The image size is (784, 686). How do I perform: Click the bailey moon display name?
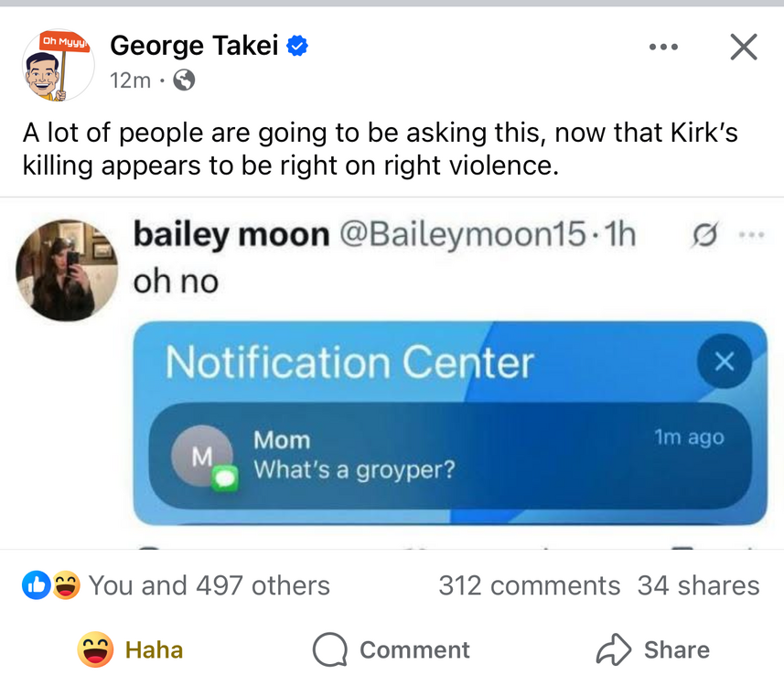(x=231, y=236)
